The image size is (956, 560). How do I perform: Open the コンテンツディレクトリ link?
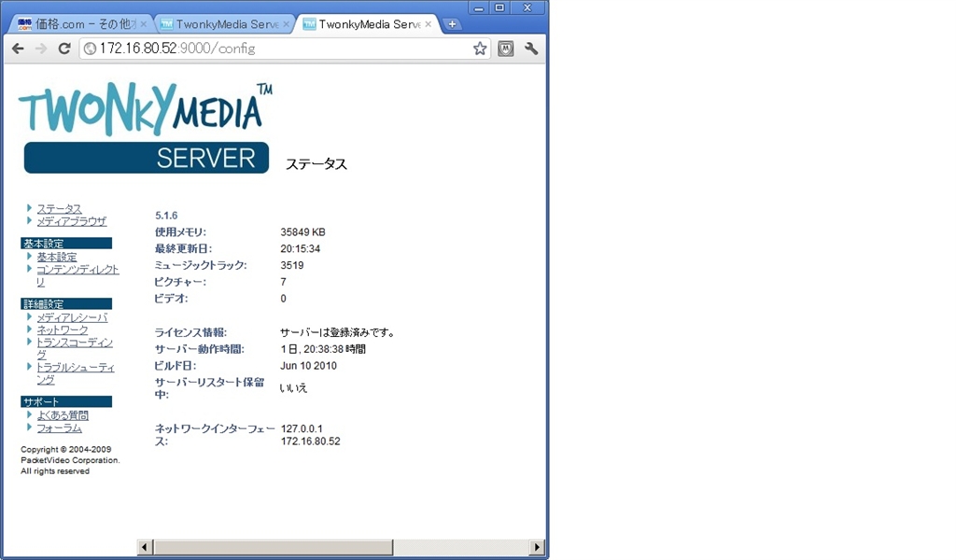point(77,275)
